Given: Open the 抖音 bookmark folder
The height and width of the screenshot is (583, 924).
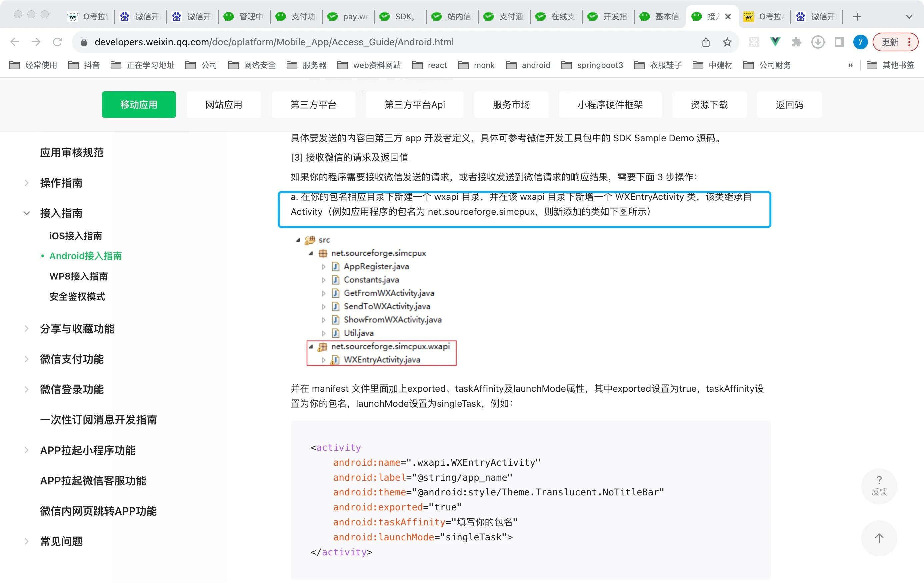Looking at the screenshot, I should tap(84, 65).
